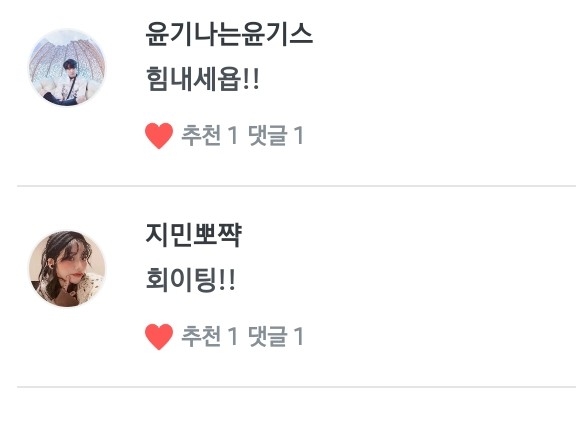This screenshot has width=576, height=432.
Task: Click the 댓글 count number on first comment
Action: (x=299, y=136)
